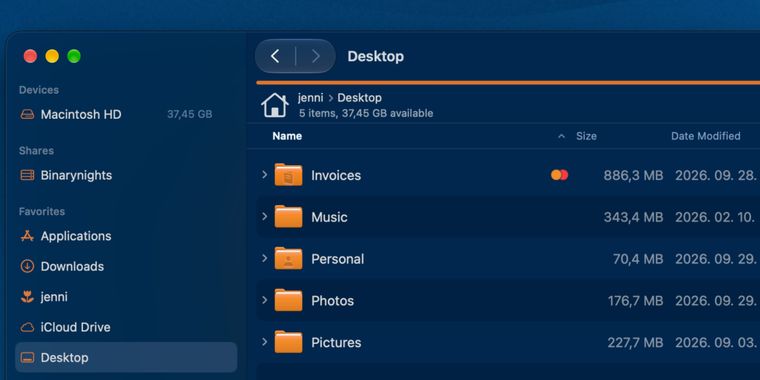The height and width of the screenshot is (380, 760).
Task: Click the Favorites section heading
Action: (x=42, y=211)
